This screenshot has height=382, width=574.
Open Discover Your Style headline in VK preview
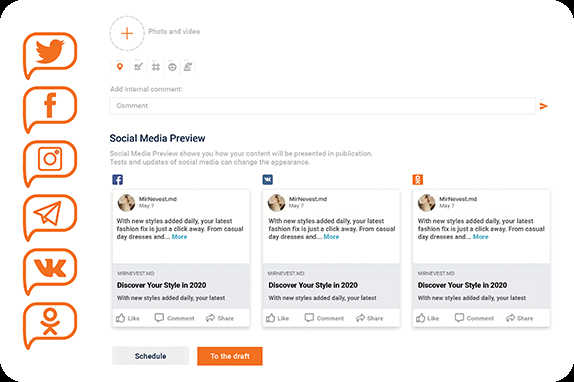313,285
